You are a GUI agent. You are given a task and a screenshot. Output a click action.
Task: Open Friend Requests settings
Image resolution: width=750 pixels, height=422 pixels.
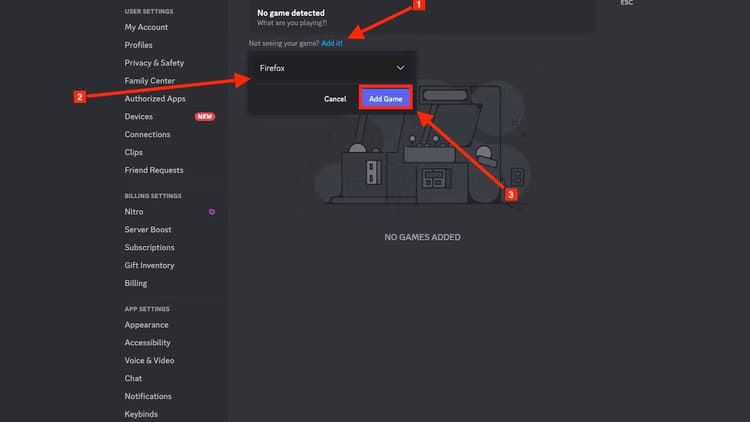(x=154, y=170)
